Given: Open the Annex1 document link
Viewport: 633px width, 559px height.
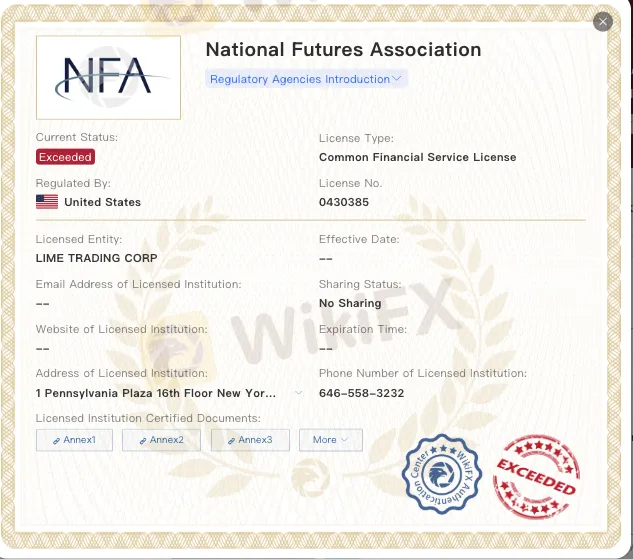Looking at the screenshot, I should coord(74,440).
